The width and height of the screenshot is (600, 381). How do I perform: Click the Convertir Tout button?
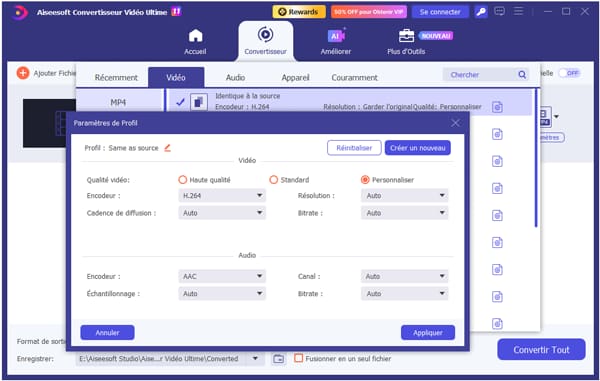(x=541, y=349)
